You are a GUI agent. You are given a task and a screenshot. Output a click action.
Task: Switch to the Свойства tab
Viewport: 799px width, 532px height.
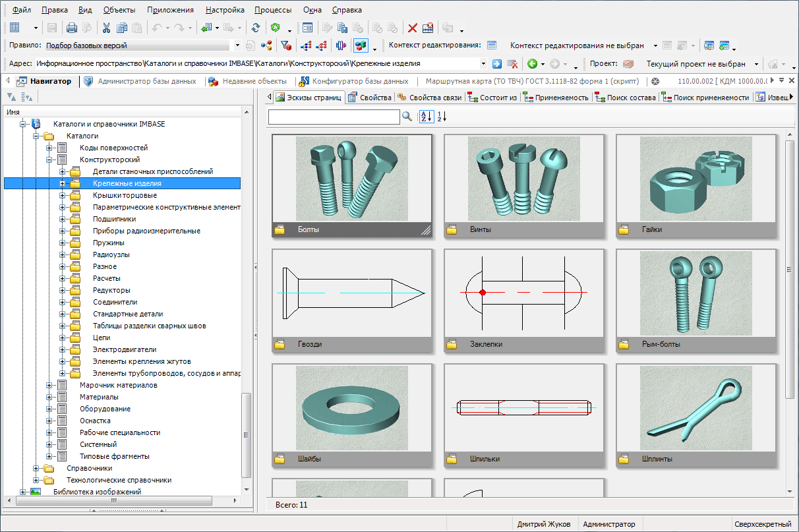click(370, 98)
